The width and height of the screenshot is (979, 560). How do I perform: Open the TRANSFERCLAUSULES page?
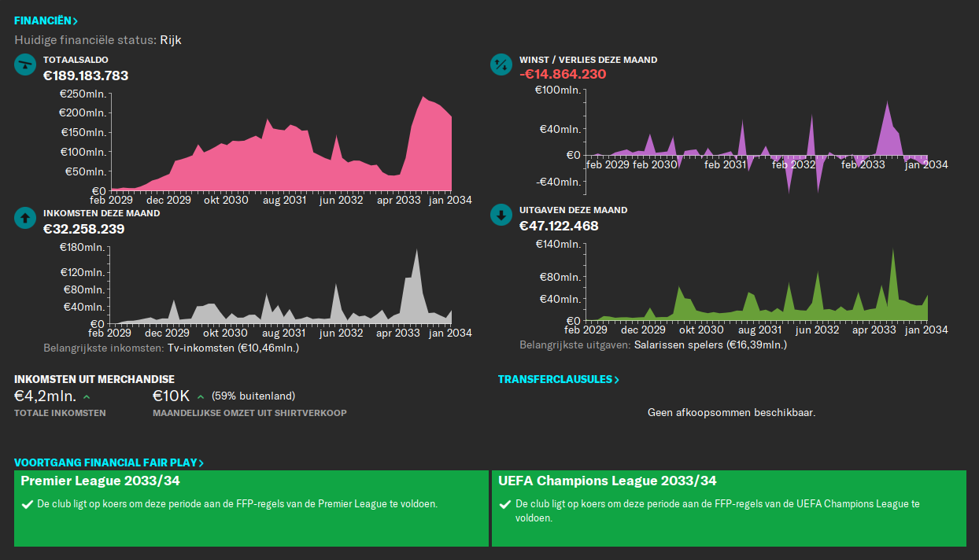559,379
